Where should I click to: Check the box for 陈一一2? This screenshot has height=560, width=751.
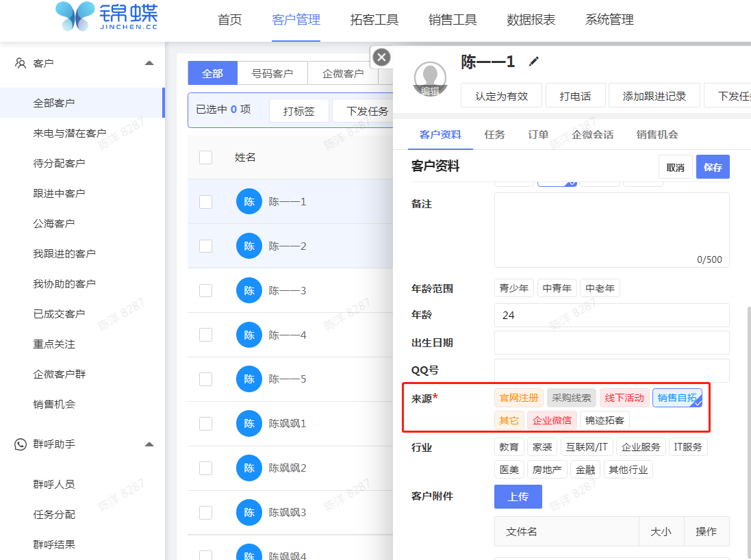pyautogui.click(x=205, y=246)
